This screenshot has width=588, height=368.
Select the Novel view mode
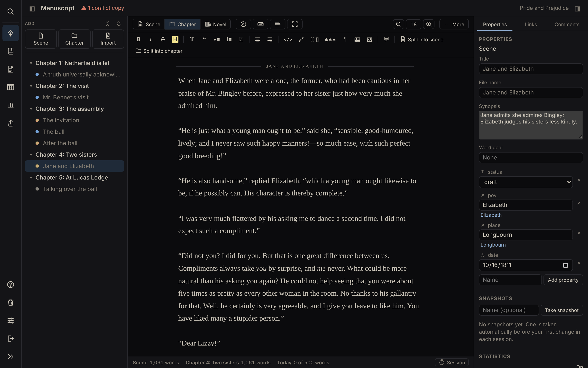coord(216,24)
